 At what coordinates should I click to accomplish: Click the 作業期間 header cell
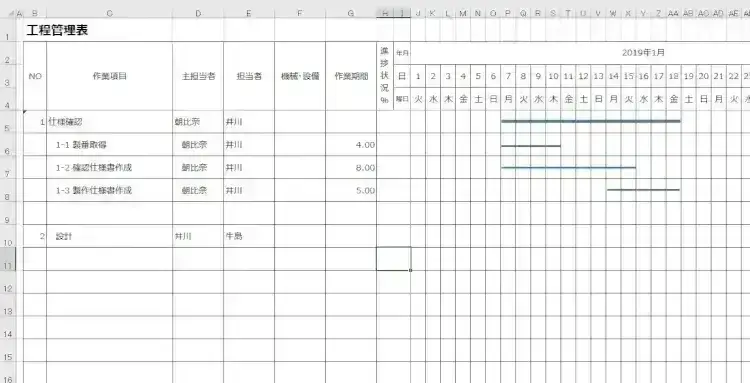pos(351,76)
